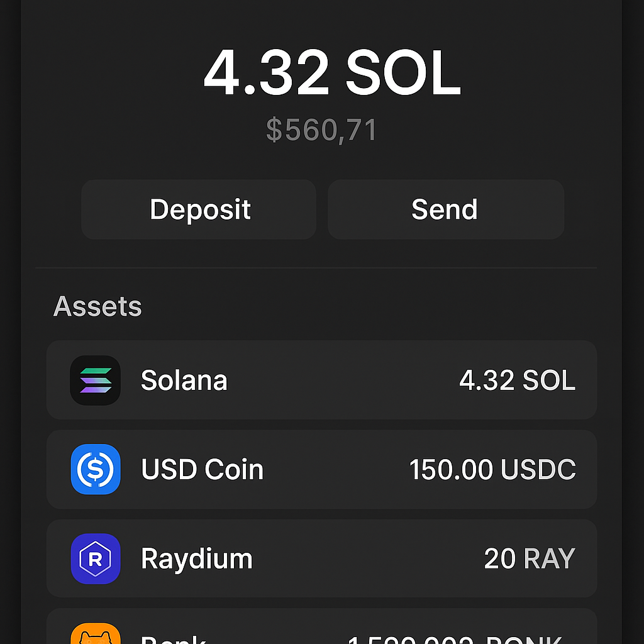Click the USD Coin circle icon
The height and width of the screenshot is (644, 644).
(95, 469)
